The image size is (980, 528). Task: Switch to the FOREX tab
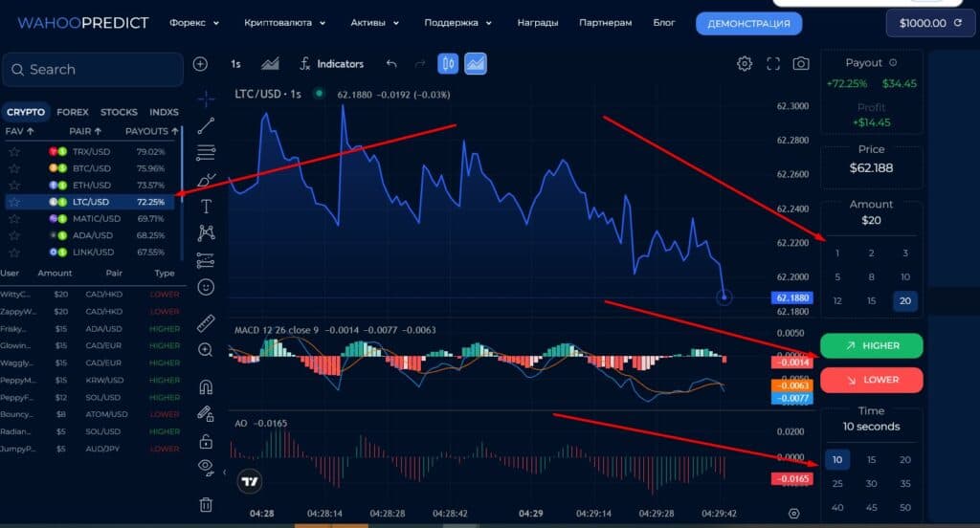click(x=73, y=112)
